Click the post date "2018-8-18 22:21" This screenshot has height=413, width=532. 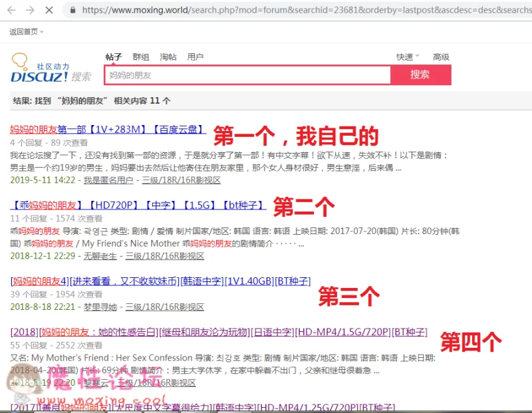pyautogui.click(x=43, y=307)
